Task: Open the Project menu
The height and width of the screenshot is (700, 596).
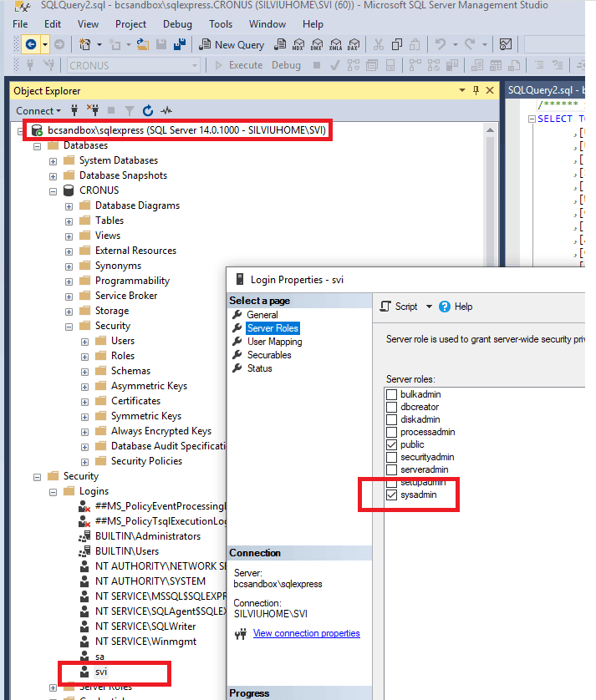Action: tap(130, 24)
